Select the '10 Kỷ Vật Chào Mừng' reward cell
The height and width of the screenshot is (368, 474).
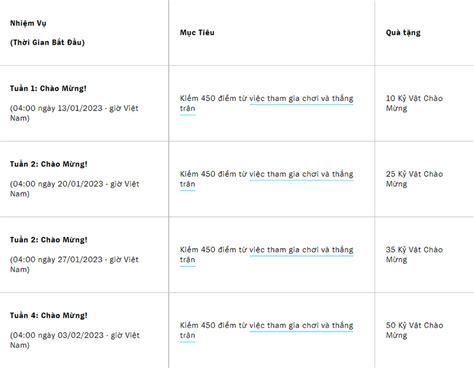point(414,103)
